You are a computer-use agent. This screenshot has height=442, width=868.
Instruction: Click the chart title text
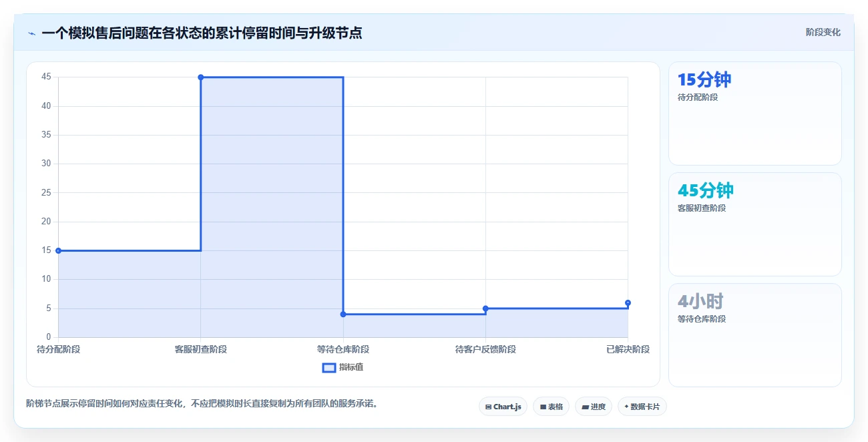[202, 33]
